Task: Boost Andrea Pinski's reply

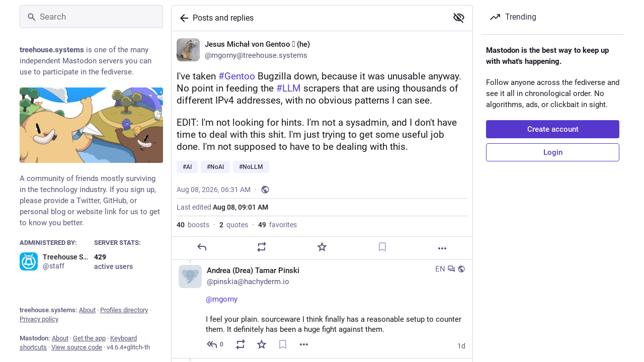Action: (x=240, y=344)
